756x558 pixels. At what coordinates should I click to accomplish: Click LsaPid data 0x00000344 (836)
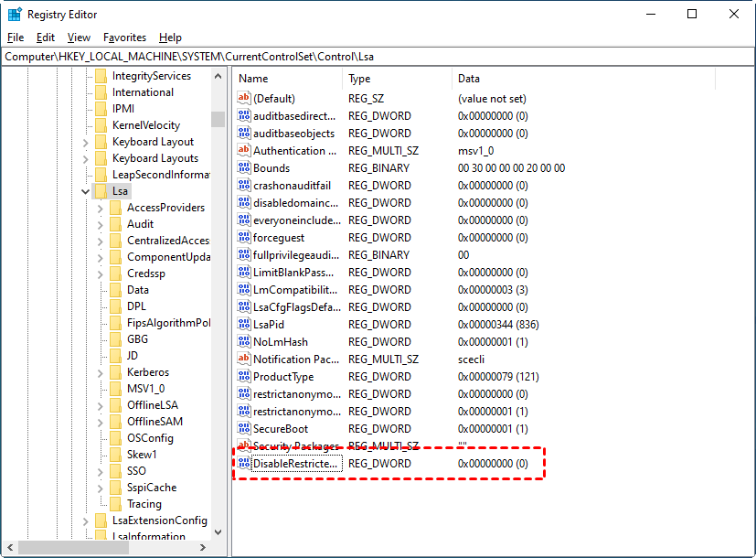pos(498,324)
